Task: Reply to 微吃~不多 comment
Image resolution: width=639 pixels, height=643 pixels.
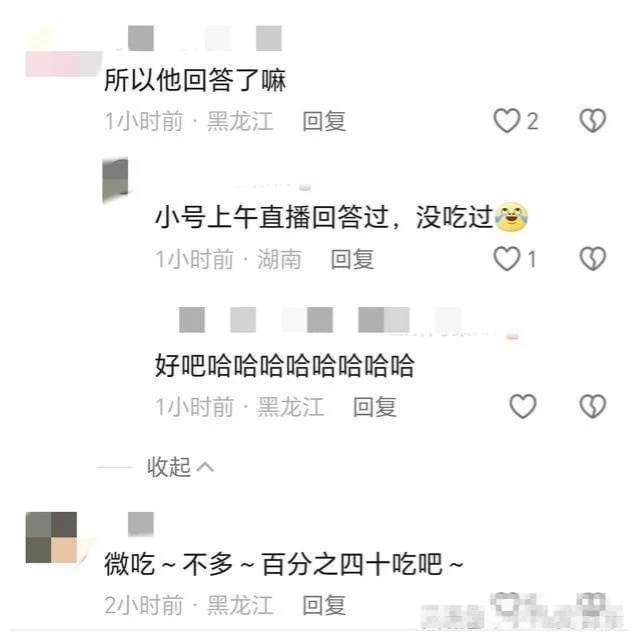Action: 324,605
